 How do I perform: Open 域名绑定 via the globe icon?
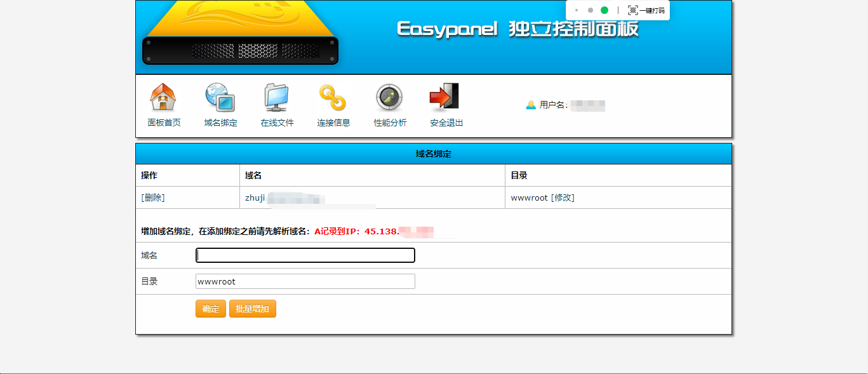[x=220, y=97]
